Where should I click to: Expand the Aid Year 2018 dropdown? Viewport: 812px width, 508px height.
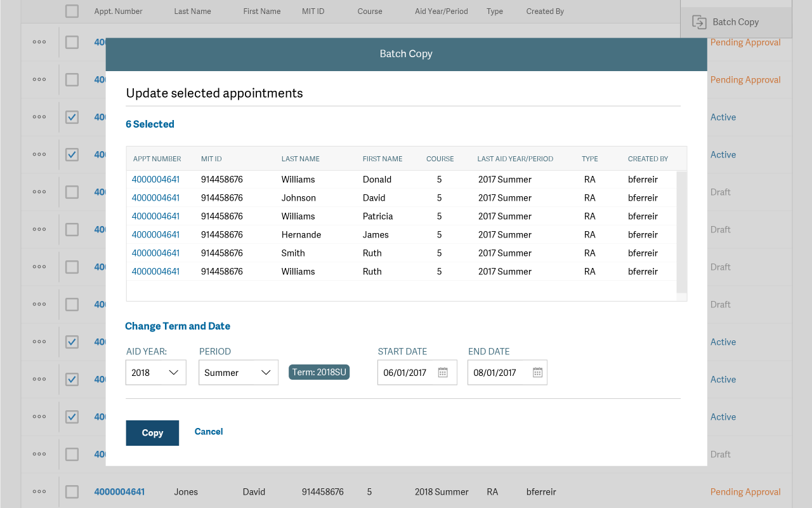pos(156,373)
